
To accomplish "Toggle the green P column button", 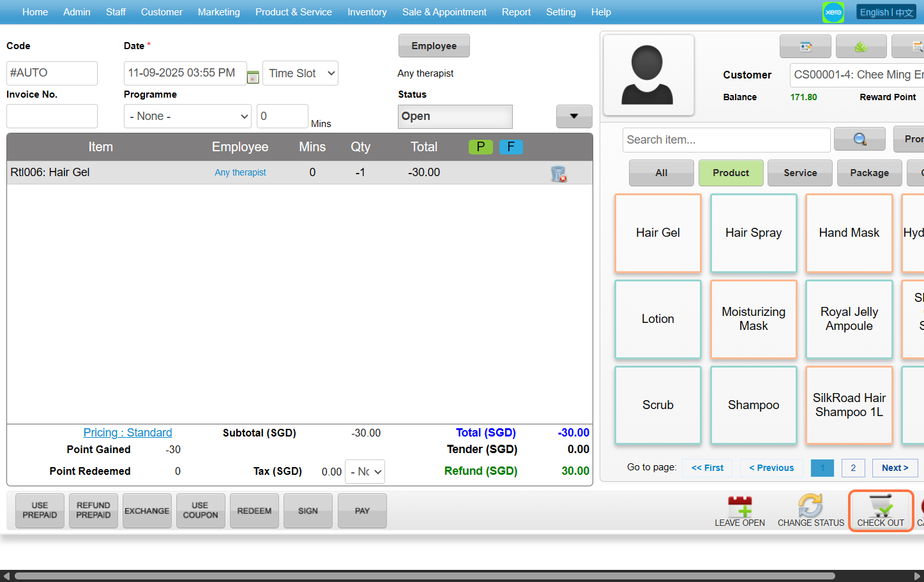I will coord(480,147).
